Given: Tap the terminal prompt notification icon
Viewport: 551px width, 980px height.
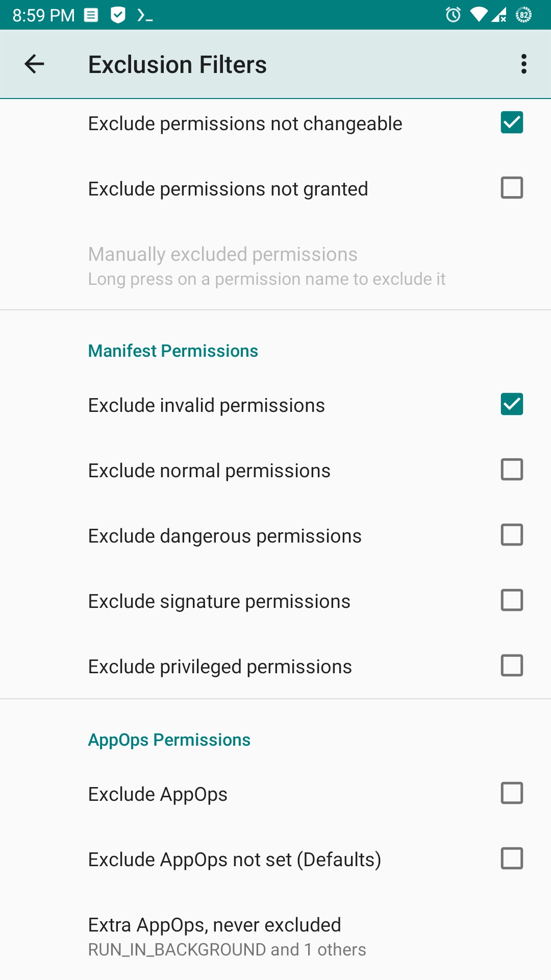Looking at the screenshot, I should pyautogui.click(x=145, y=15).
